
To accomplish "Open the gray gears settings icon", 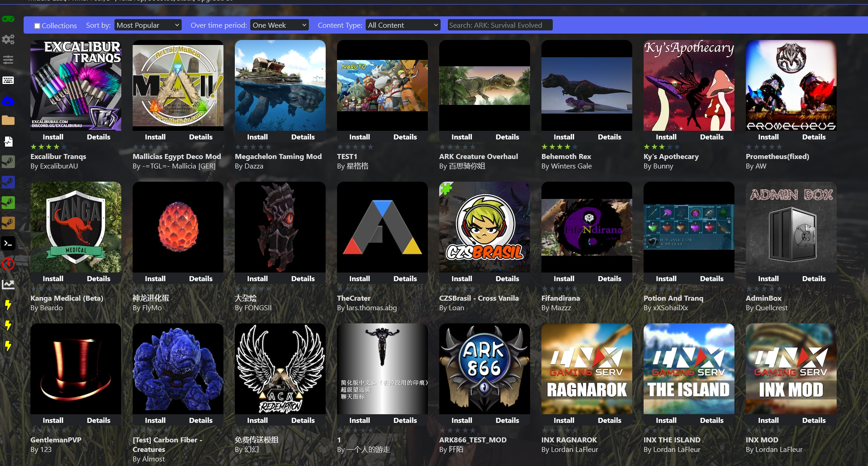I will [x=8, y=40].
